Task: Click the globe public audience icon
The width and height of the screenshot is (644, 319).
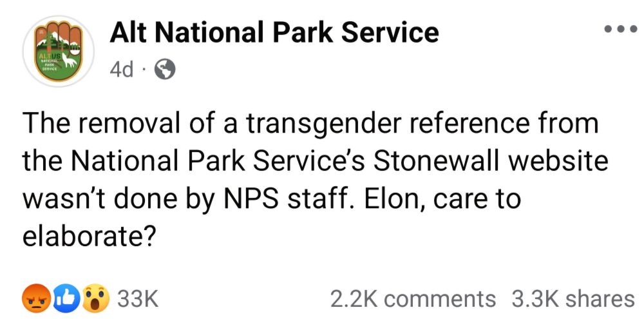Action: click(x=165, y=71)
